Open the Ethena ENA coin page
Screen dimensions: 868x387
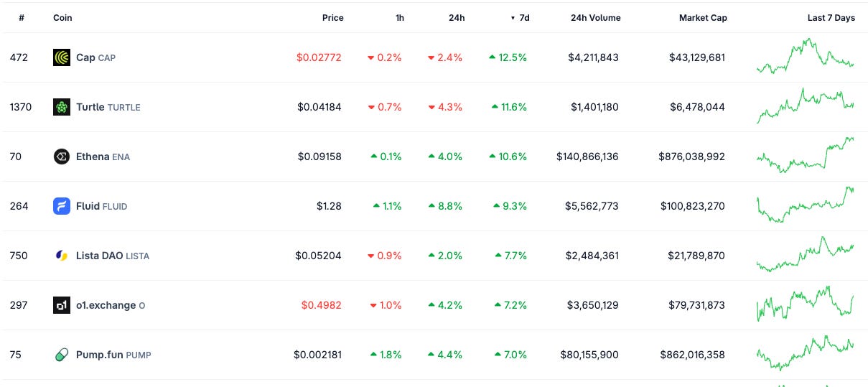tap(103, 157)
